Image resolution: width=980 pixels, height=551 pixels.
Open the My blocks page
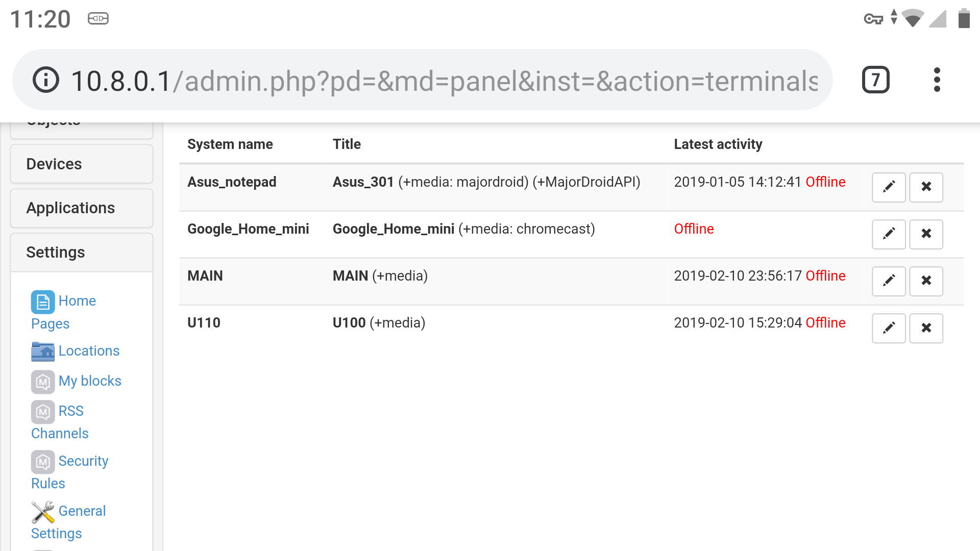tap(90, 381)
